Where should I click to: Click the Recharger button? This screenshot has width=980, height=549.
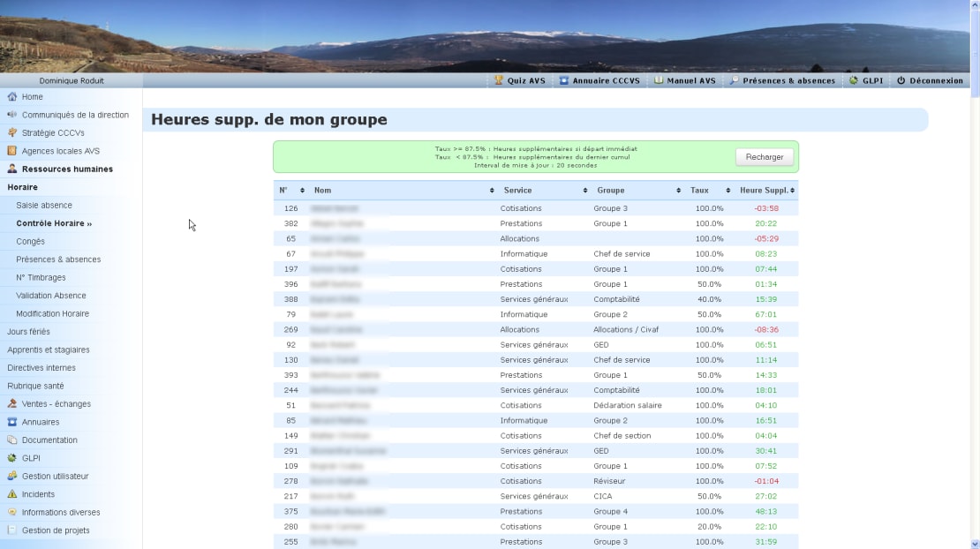(764, 157)
